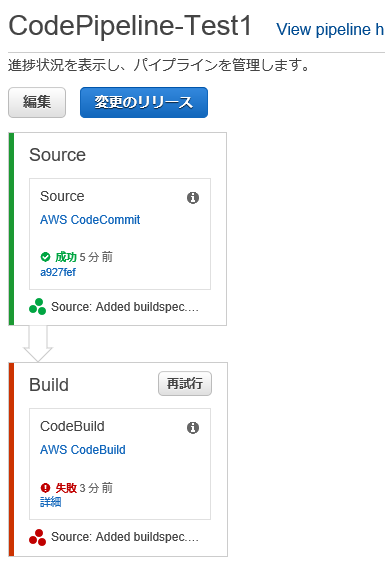
Task: Open the View pipeline history link
Action: point(330,29)
